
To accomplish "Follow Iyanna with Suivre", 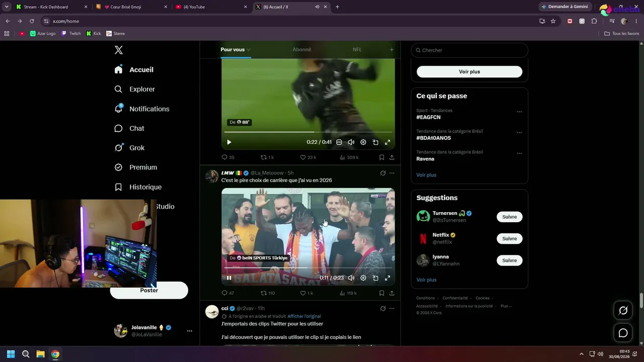I will 510,260.
